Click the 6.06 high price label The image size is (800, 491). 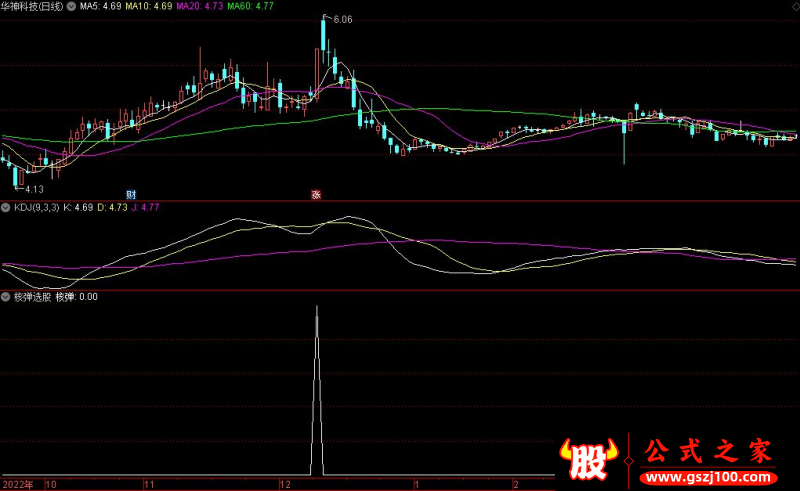pos(342,20)
